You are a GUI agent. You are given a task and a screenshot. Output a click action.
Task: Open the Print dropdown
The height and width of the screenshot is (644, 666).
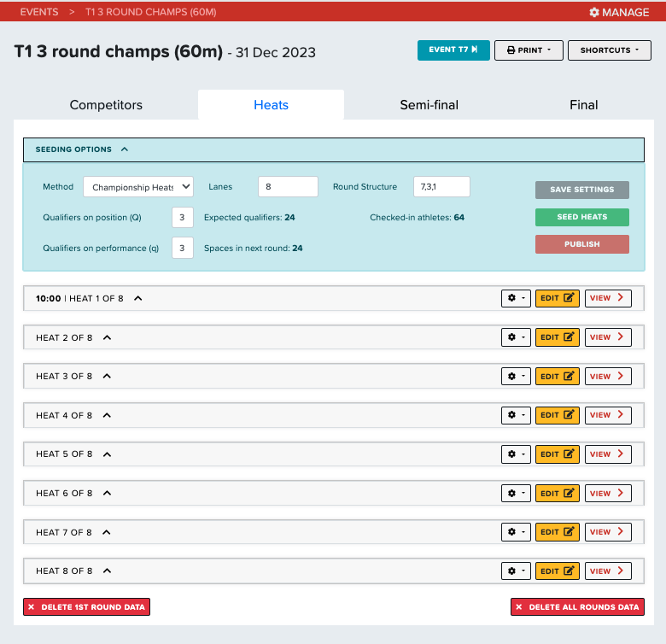click(x=529, y=50)
